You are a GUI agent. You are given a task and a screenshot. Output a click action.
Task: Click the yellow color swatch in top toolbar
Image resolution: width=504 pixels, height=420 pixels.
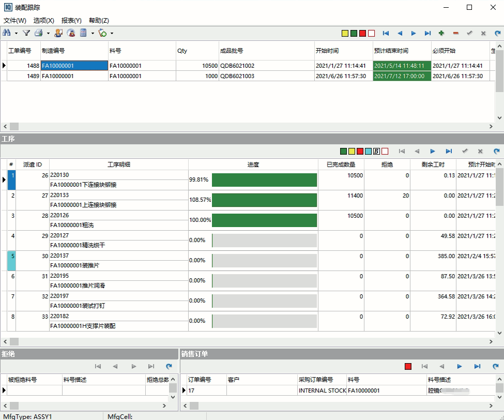(345, 33)
